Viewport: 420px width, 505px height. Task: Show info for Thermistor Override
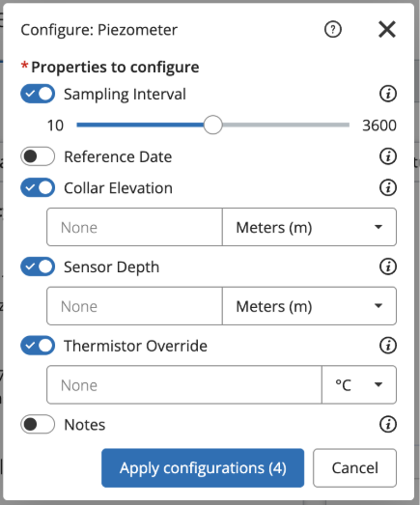388,346
